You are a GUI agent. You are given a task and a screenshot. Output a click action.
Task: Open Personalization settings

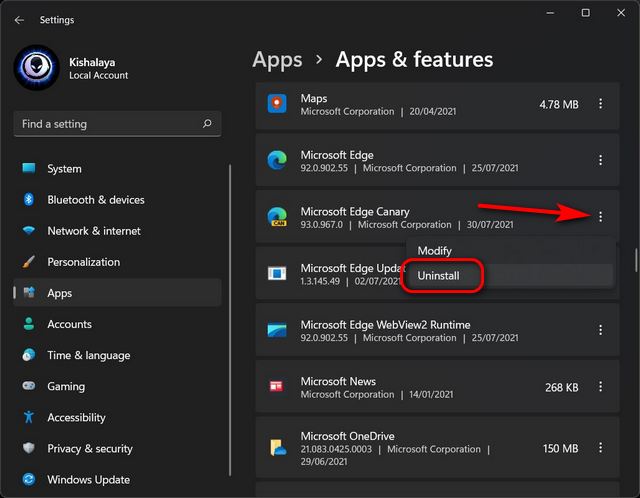point(83,262)
